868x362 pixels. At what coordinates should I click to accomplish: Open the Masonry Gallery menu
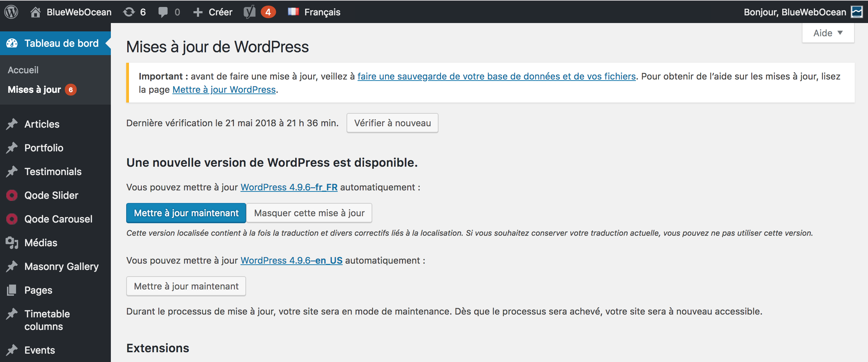pyautogui.click(x=61, y=266)
